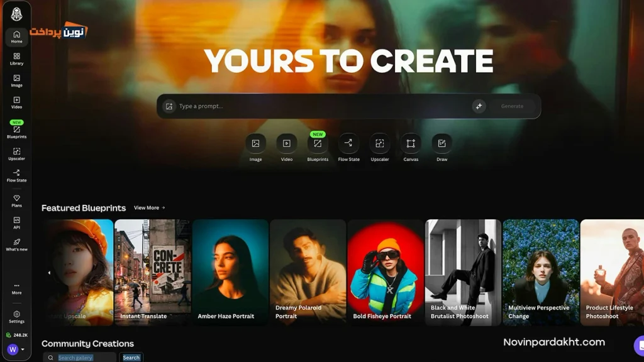Open Black and White Brutalist Photoshoot blueprint
The width and height of the screenshot is (644, 362).
pos(463,273)
